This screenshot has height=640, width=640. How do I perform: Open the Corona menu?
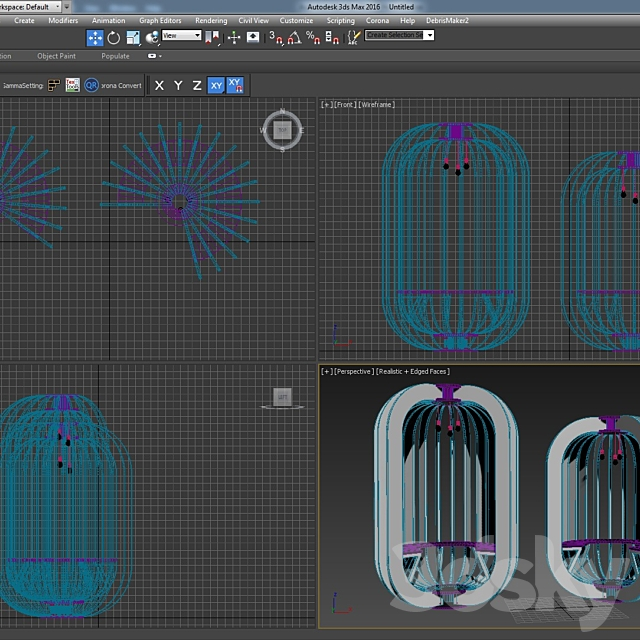pos(377,20)
